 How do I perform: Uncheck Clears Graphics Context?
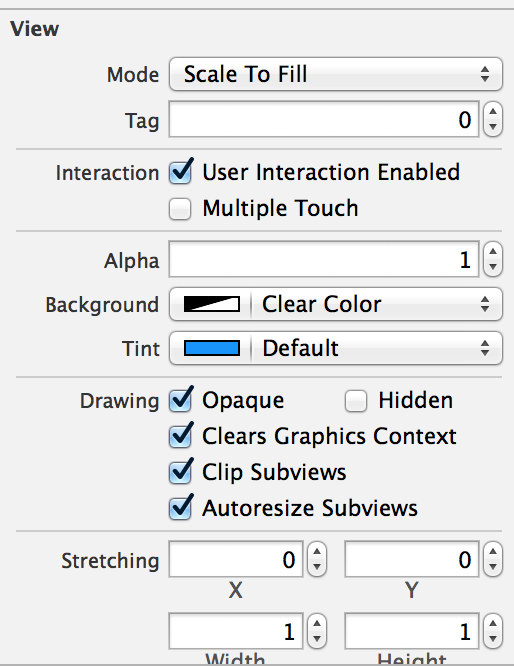(181, 436)
